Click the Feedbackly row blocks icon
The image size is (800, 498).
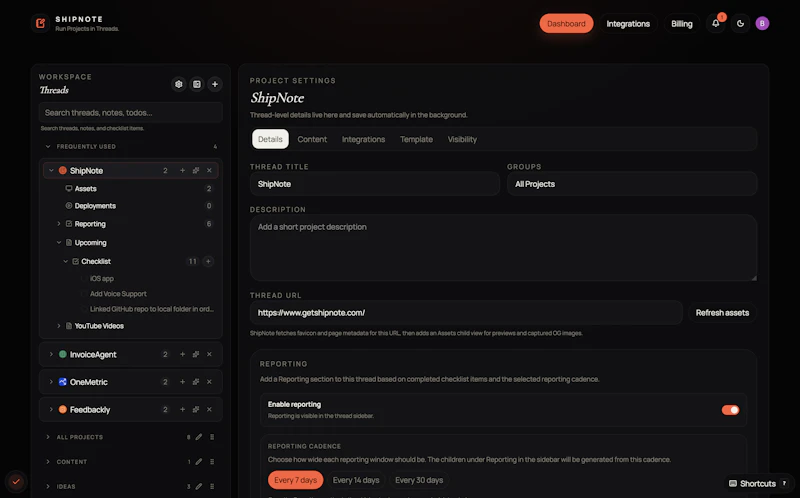coord(196,409)
